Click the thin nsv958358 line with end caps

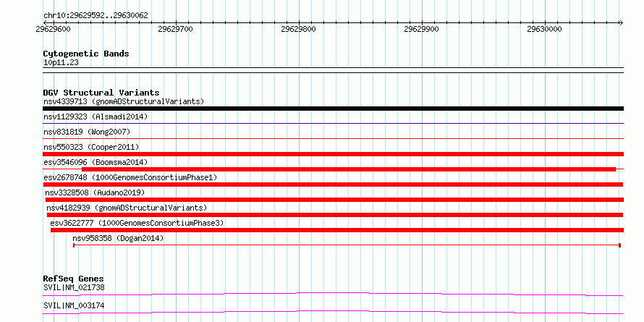coord(347,245)
